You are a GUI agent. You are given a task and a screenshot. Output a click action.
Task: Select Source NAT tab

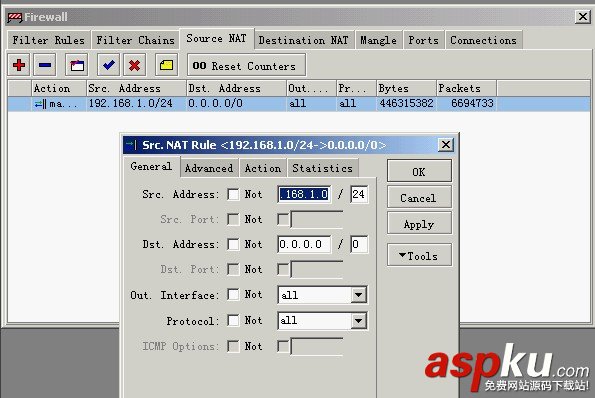[216, 39]
